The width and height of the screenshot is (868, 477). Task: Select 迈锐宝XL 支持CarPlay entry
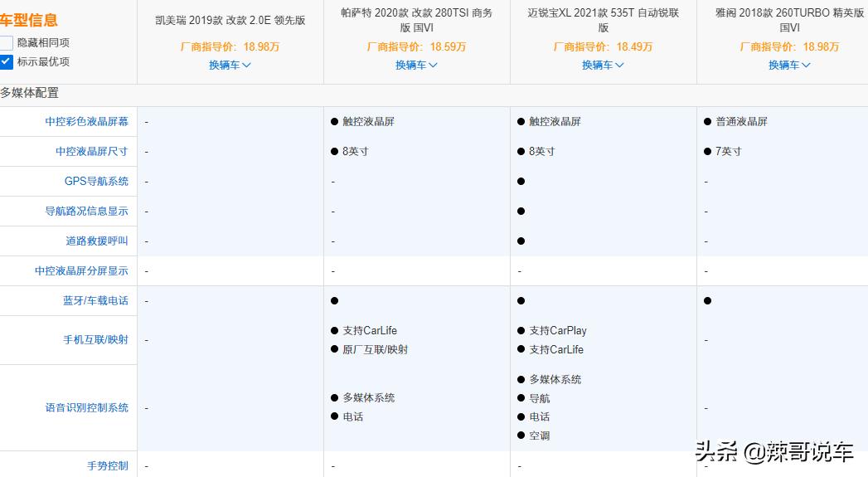point(551,331)
